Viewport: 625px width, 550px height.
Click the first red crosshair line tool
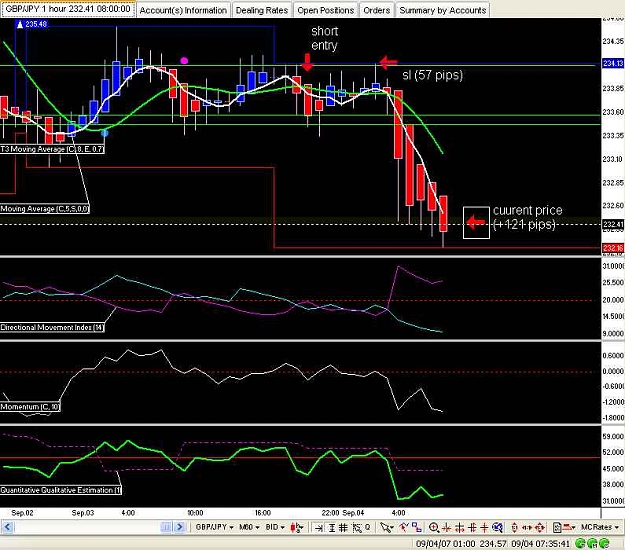tap(446, 528)
